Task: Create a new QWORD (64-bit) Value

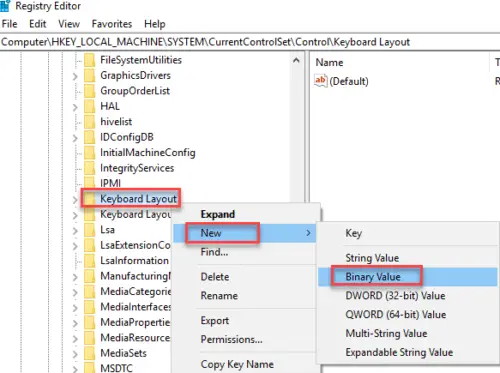Action: point(408,315)
